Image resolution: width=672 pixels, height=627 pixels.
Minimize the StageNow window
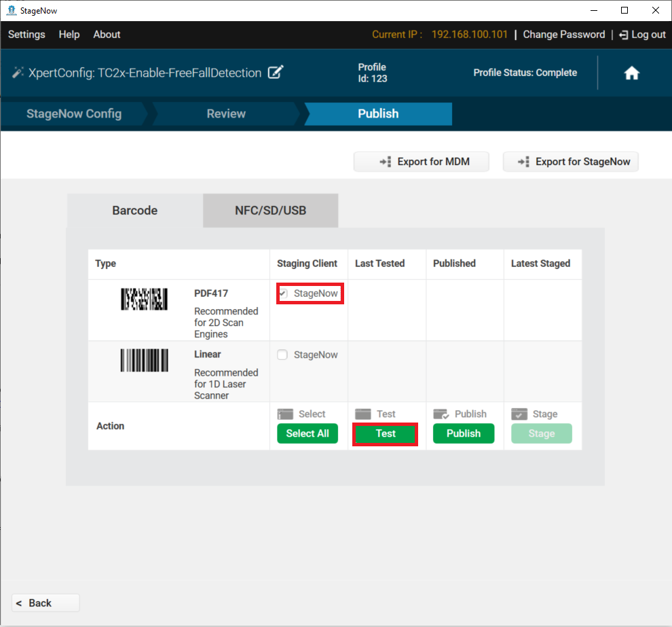point(593,10)
